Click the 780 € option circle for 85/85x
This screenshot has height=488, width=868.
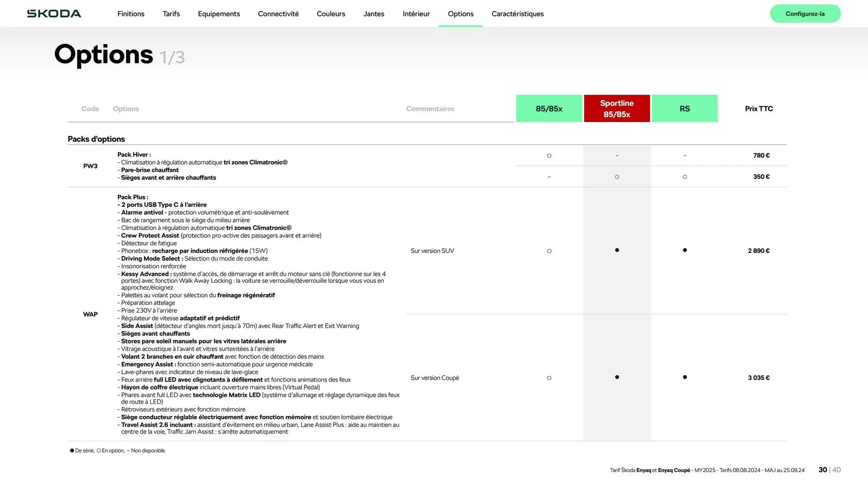pyautogui.click(x=549, y=155)
